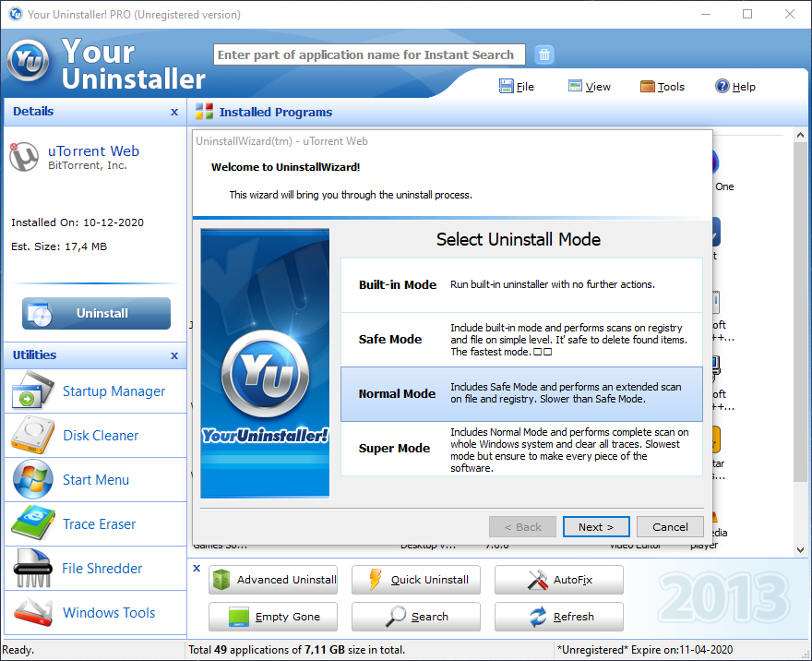The width and height of the screenshot is (812, 661).
Task: Click the Est. Size 17,4 MB text
Action: tap(59, 246)
